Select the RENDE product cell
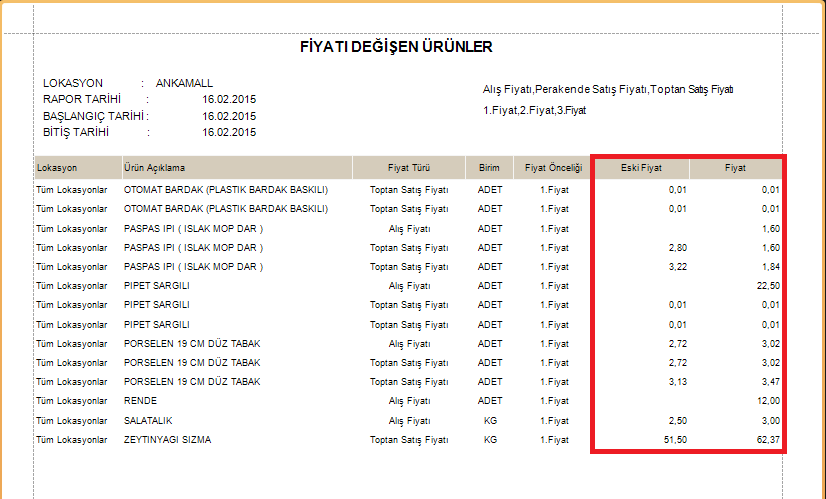The image size is (826, 499). (140, 401)
